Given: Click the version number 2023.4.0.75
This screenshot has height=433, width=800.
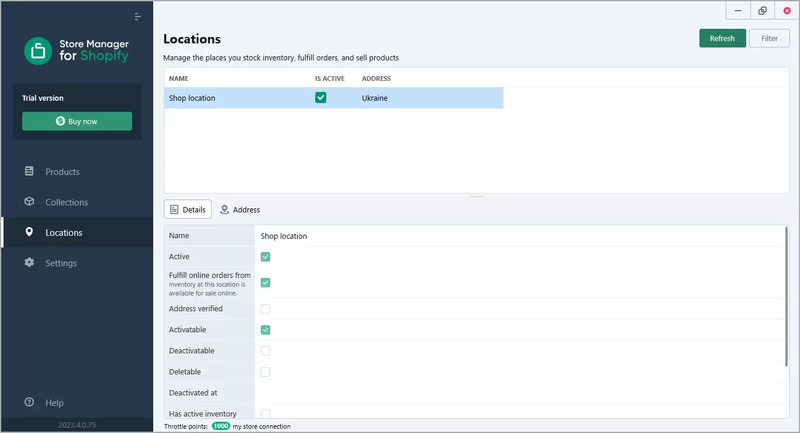Looking at the screenshot, I should [x=77, y=425].
